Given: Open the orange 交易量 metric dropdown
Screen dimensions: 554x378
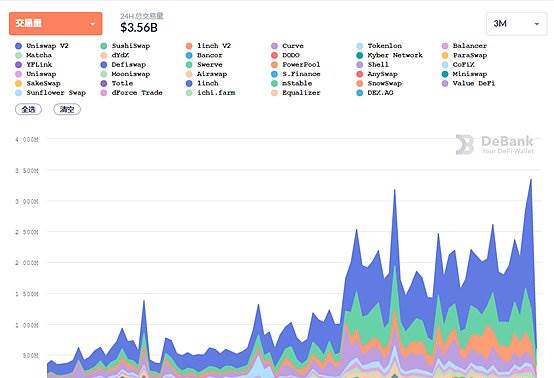Looking at the screenshot, I should 55,23.
